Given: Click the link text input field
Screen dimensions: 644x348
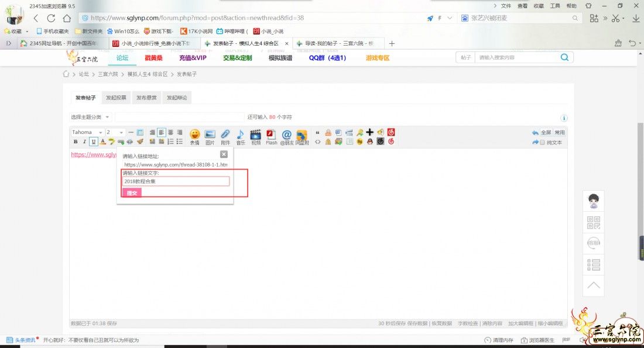Looking at the screenshot, I should [176, 181].
